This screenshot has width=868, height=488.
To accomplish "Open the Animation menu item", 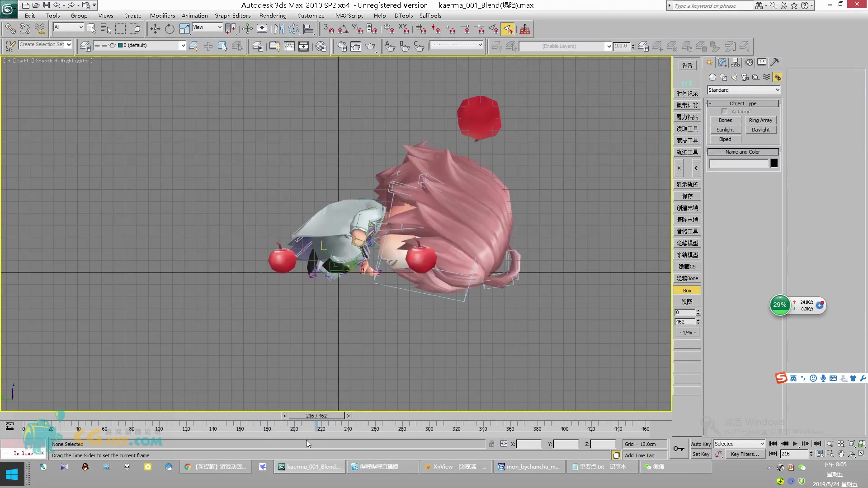I will pos(194,15).
